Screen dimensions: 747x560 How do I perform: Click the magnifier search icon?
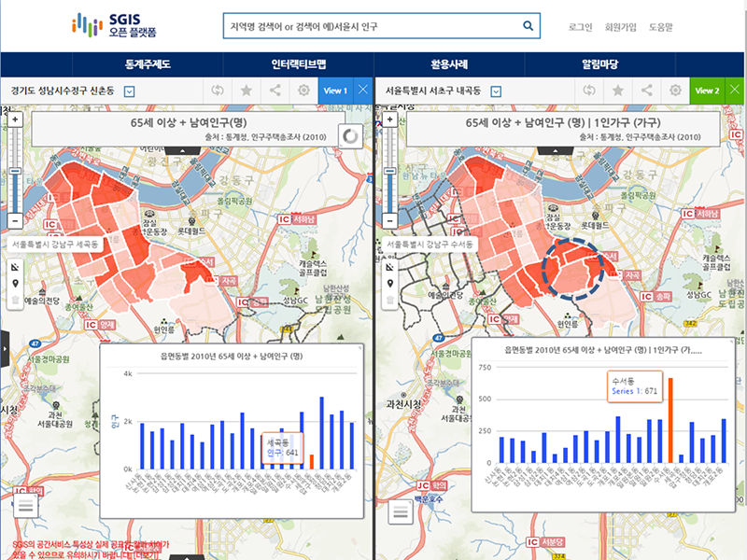click(x=529, y=26)
